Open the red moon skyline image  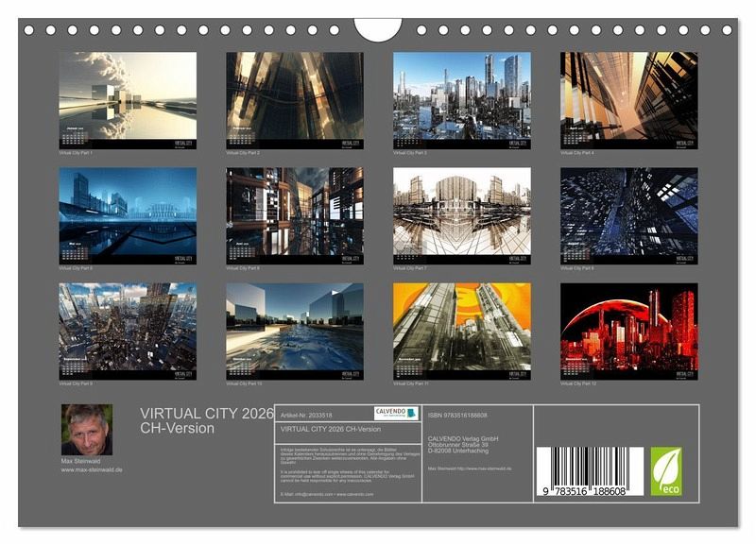click(x=629, y=332)
